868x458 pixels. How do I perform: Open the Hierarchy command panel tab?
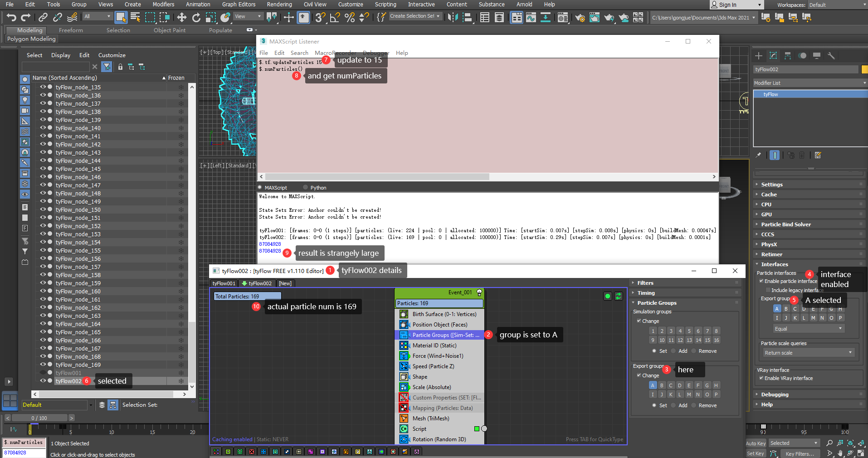[x=788, y=56]
